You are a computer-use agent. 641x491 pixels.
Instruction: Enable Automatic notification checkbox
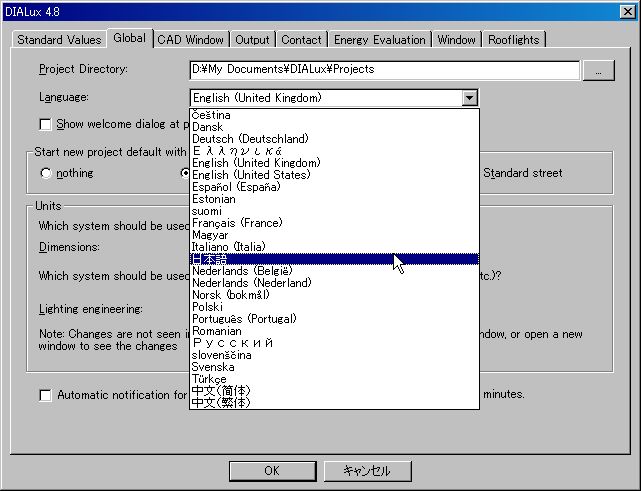pyautogui.click(x=45, y=395)
